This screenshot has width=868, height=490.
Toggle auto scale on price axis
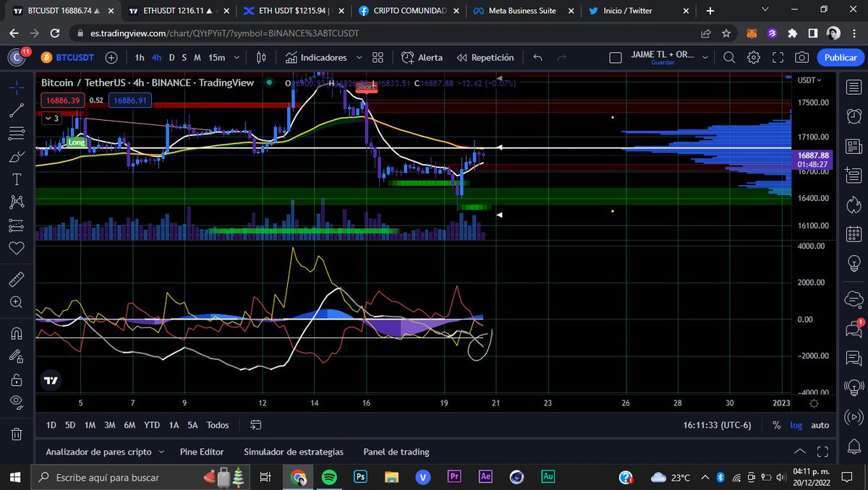click(x=820, y=425)
